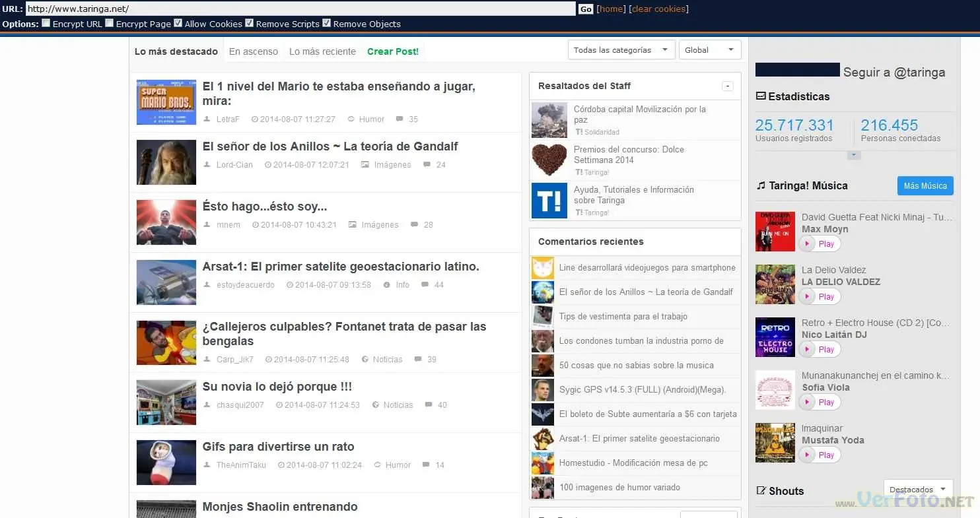Image resolution: width=980 pixels, height=518 pixels.
Task: Open the 100 imagenes de humor variado comment
Action: point(619,488)
